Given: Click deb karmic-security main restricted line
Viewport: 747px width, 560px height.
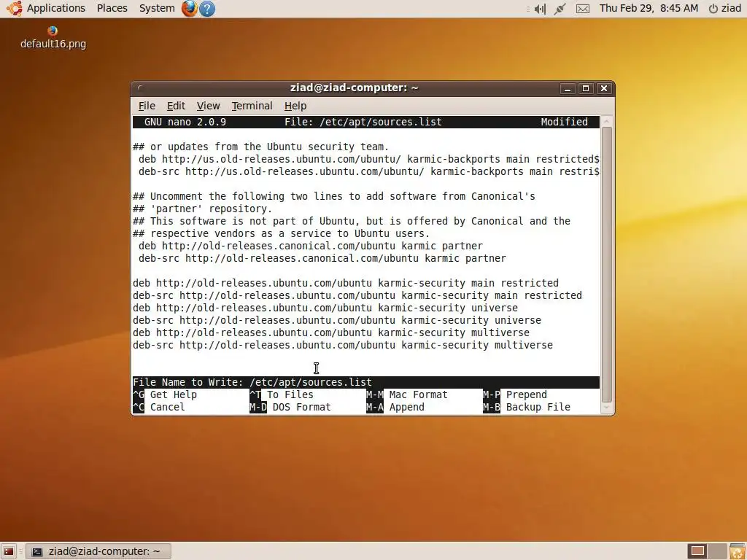Looking at the screenshot, I should pos(346,283).
